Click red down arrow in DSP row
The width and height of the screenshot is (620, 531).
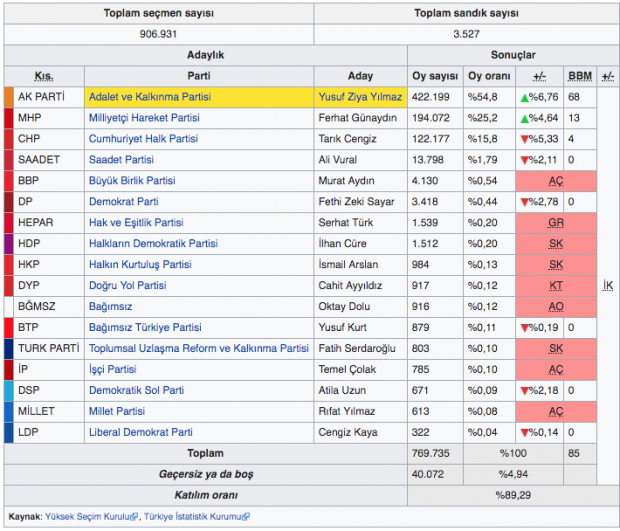pyautogui.click(x=524, y=390)
